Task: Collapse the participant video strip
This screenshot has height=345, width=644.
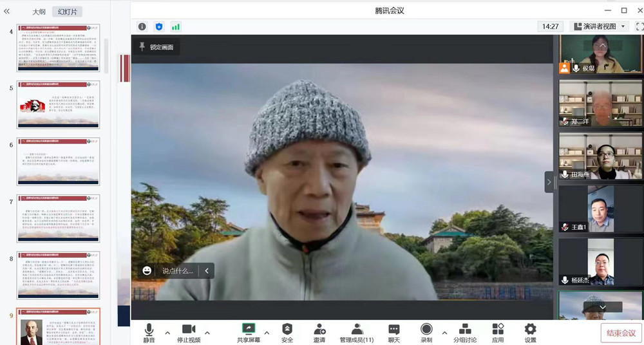Action: 549,182
